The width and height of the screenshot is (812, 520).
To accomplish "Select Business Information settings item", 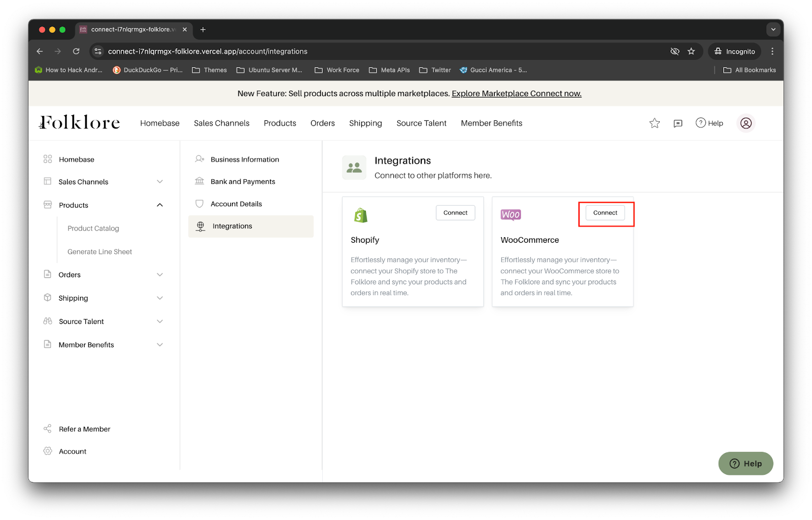I will pyautogui.click(x=251, y=159).
